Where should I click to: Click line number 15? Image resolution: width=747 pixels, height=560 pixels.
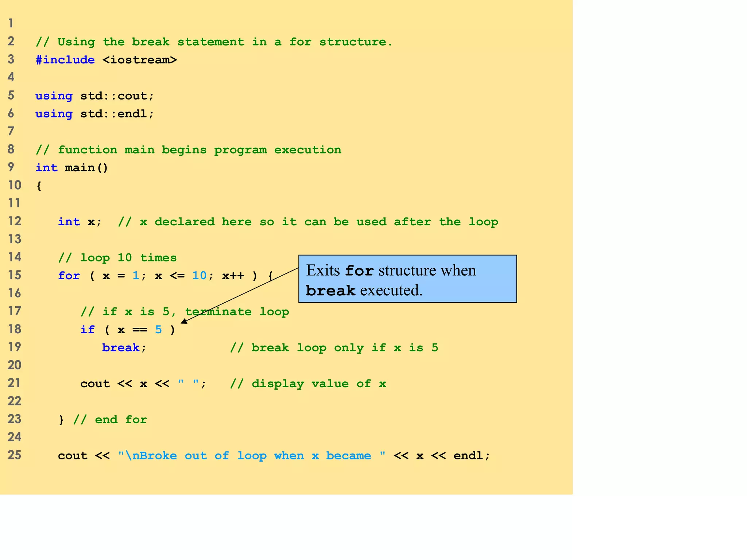click(x=15, y=275)
